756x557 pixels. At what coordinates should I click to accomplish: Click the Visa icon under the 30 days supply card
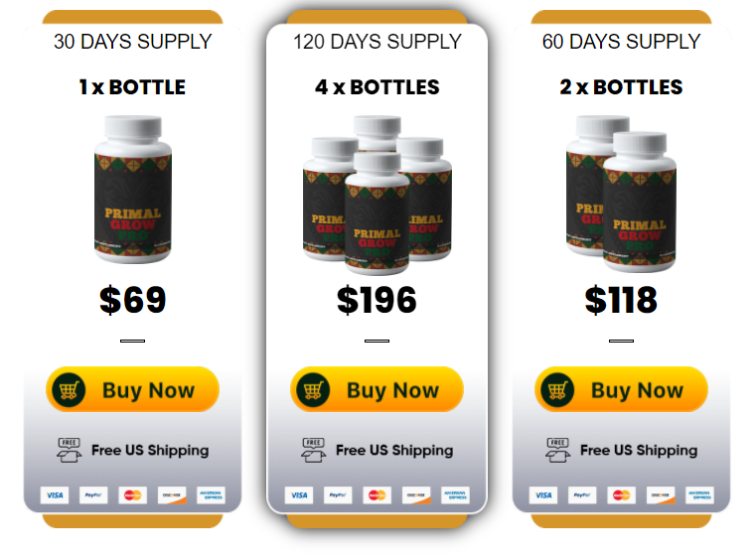(55, 494)
